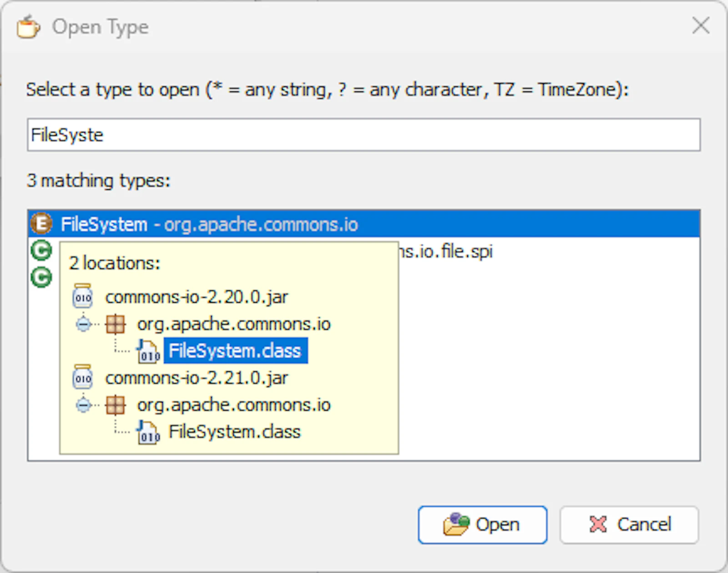Image resolution: width=728 pixels, height=573 pixels.
Task: Click the jar icon for commons-io-2.20.0.jar
Action: [82, 296]
